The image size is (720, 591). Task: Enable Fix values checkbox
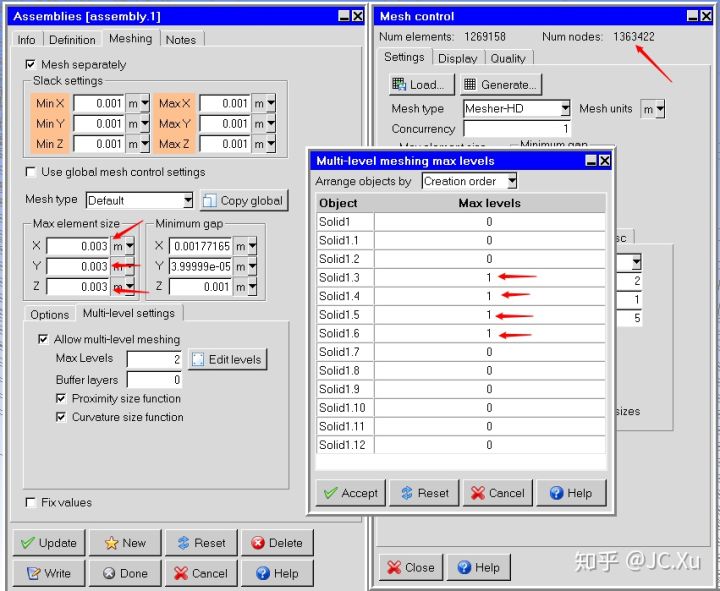30,502
